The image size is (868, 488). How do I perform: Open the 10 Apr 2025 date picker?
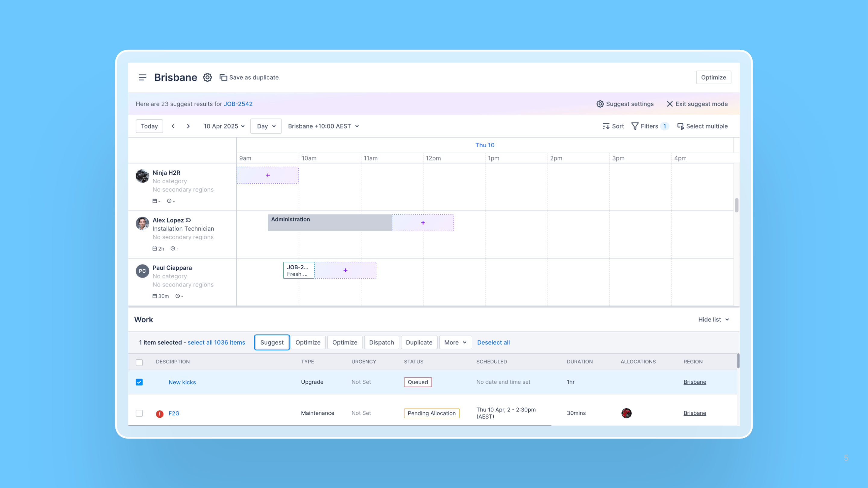(x=224, y=126)
